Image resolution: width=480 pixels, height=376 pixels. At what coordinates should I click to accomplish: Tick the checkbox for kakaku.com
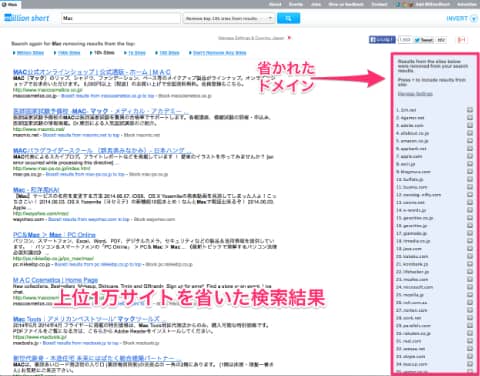point(470,256)
